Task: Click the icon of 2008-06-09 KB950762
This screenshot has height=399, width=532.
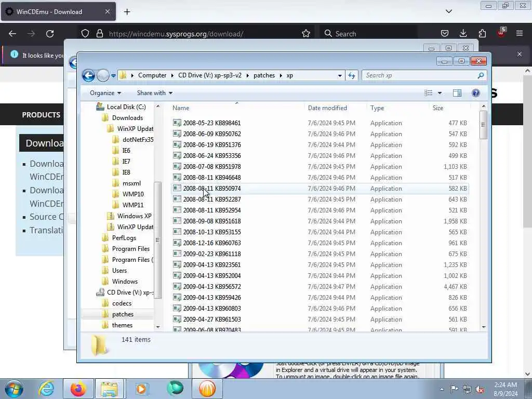Action: 177,134
